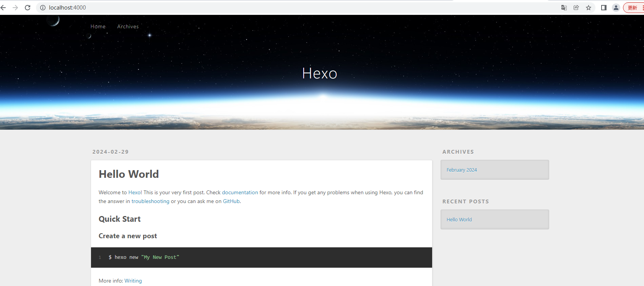Click the browser forward arrow

tap(15, 8)
